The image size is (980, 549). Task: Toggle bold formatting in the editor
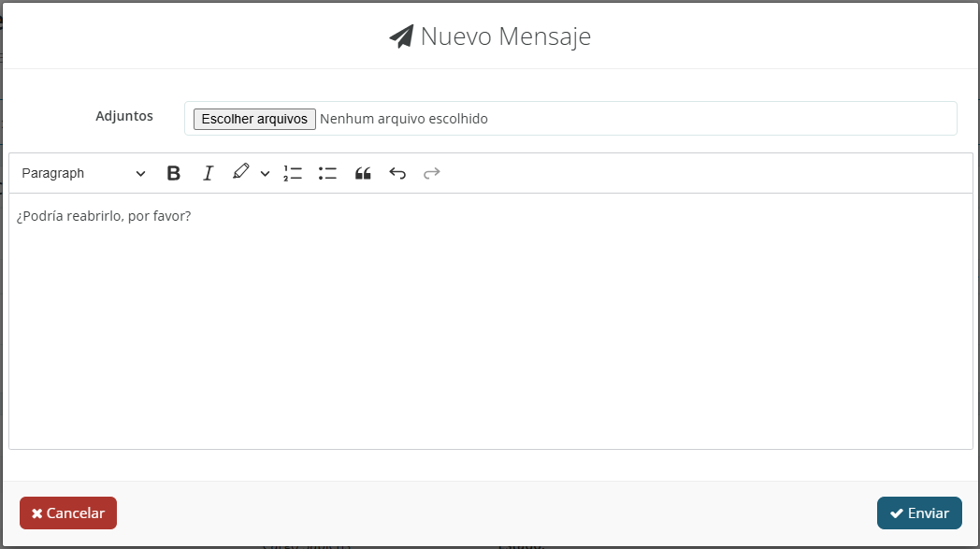point(173,173)
